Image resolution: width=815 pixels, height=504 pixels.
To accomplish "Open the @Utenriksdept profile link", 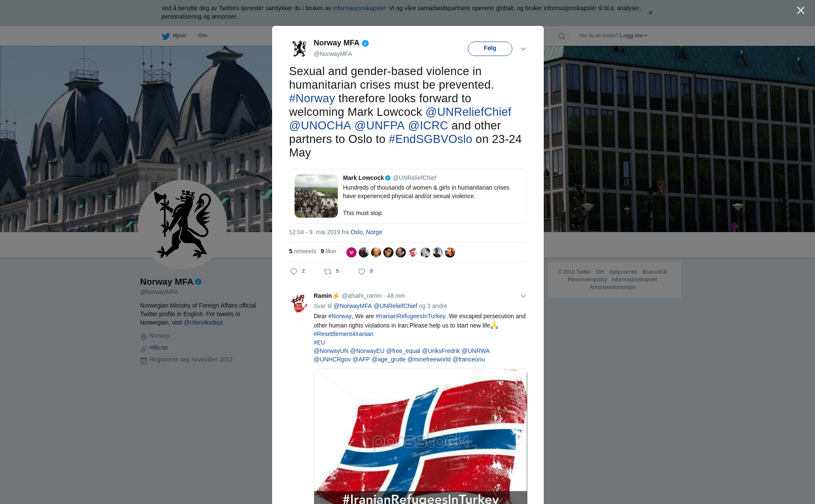I will click(x=203, y=322).
